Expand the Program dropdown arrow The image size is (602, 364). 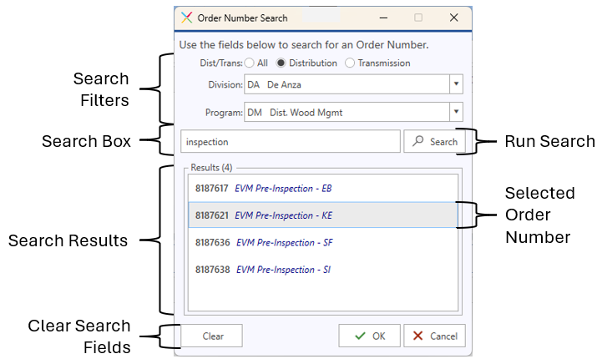pos(455,112)
